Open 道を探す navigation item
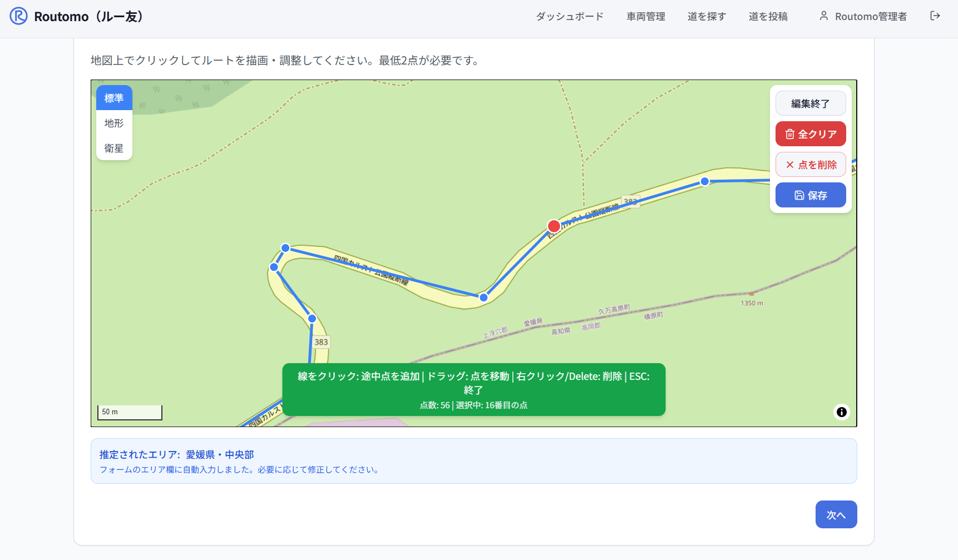The image size is (958, 560). 707,17
